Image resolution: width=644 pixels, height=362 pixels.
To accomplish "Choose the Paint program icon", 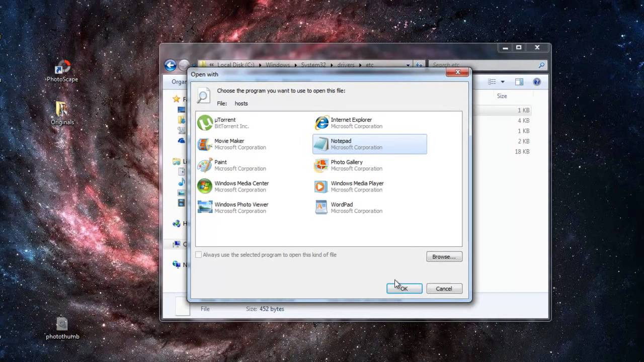I will [x=205, y=165].
